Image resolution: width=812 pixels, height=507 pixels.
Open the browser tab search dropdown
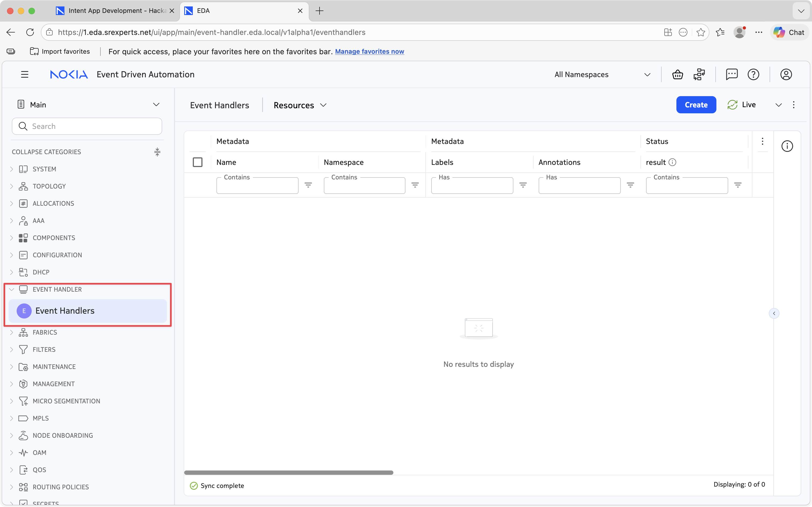tap(801, 11)
